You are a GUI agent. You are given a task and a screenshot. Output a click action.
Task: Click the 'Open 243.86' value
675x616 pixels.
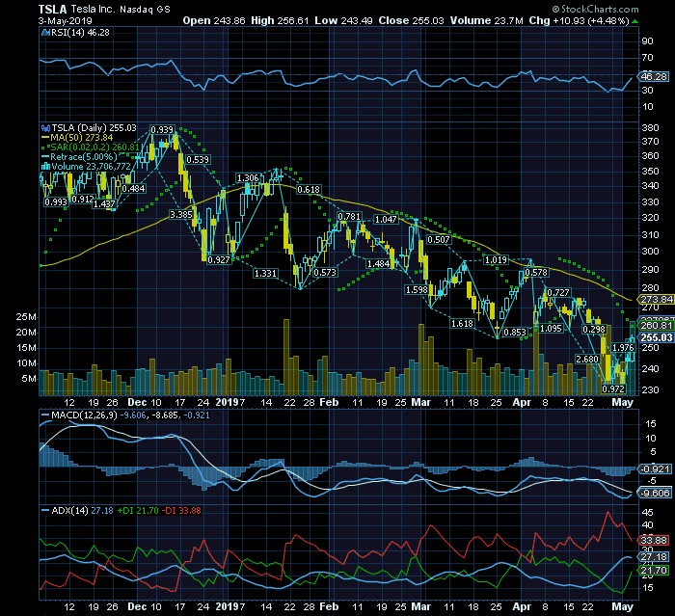coord(214,20)
